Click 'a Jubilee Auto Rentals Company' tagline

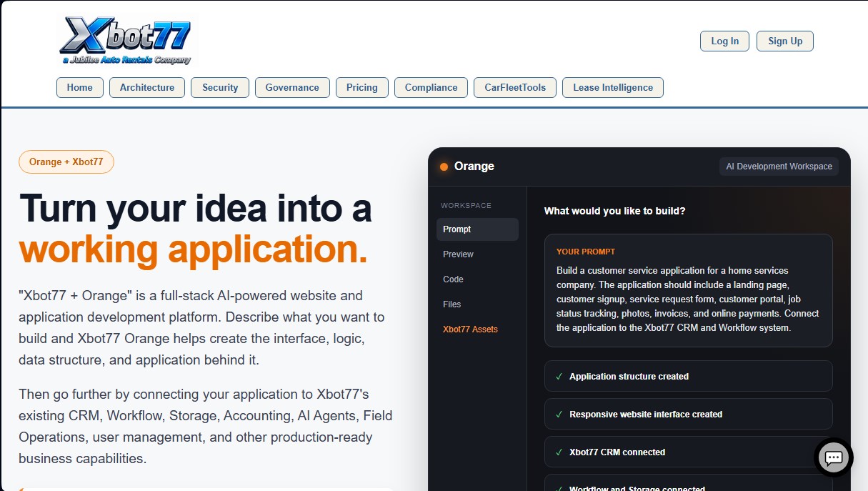[x=126, y=60]
